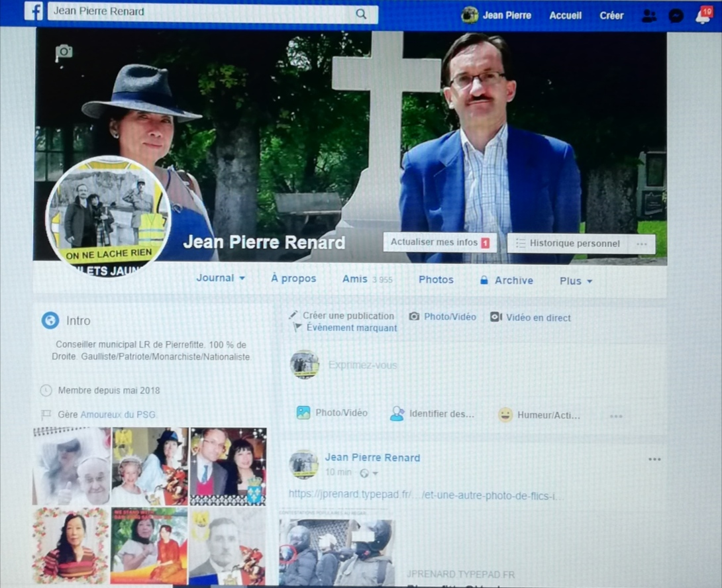Image resolution: width=722 pixels, height=588 pixels.
Task: Open the featured photo of women in red dress
Action: (x=149, y=546)
